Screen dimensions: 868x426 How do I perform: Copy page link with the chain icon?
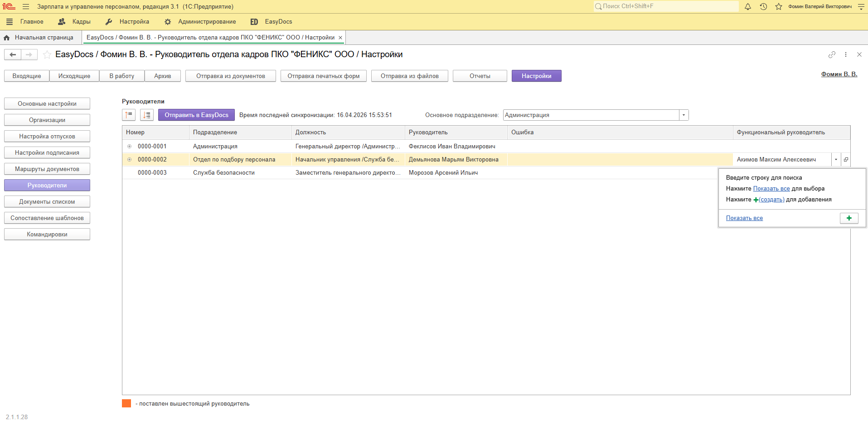pos(832,54)
